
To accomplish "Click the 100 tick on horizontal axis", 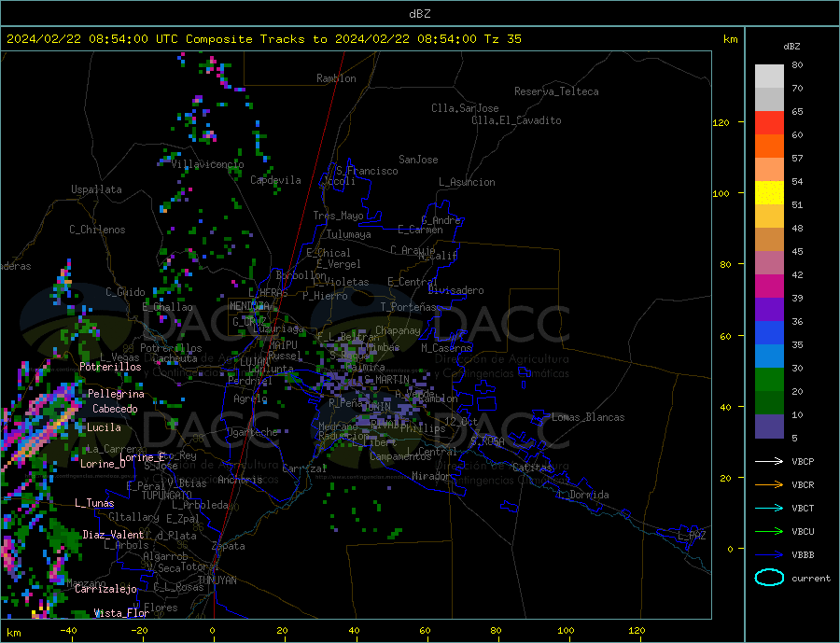I will [x=566, y=630].
